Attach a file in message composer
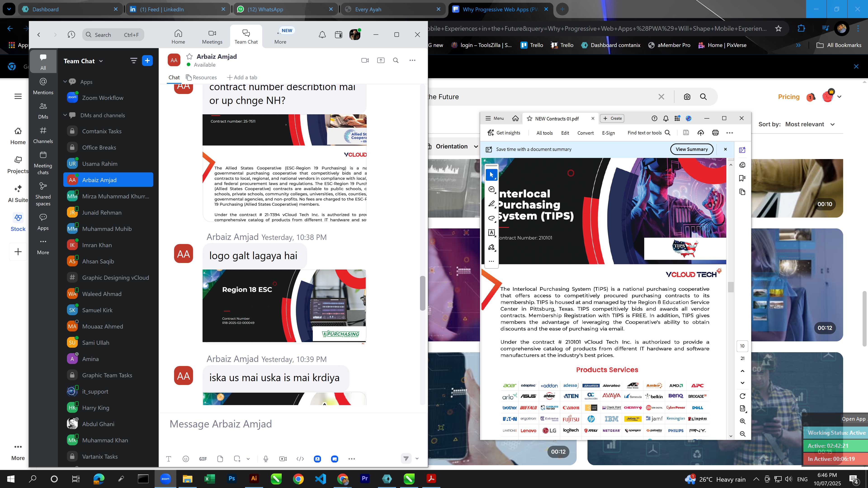Viewport: 868px width, 488px height. coord(220,459)
